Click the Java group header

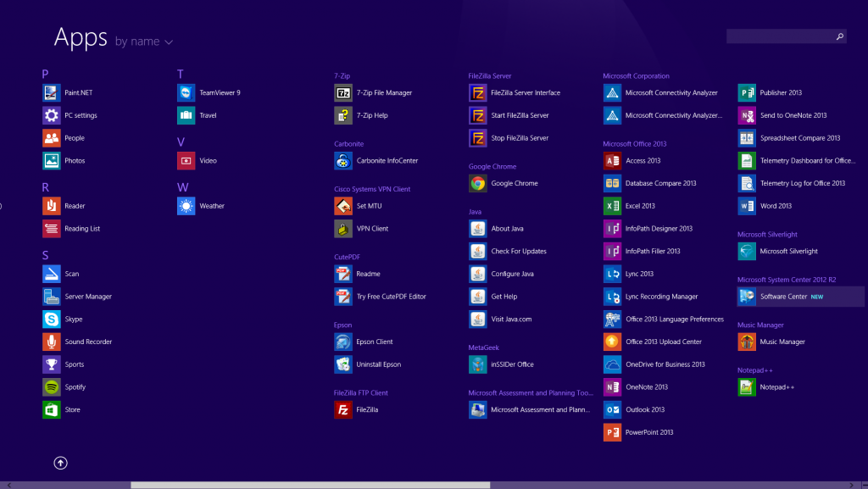[475, 212]
